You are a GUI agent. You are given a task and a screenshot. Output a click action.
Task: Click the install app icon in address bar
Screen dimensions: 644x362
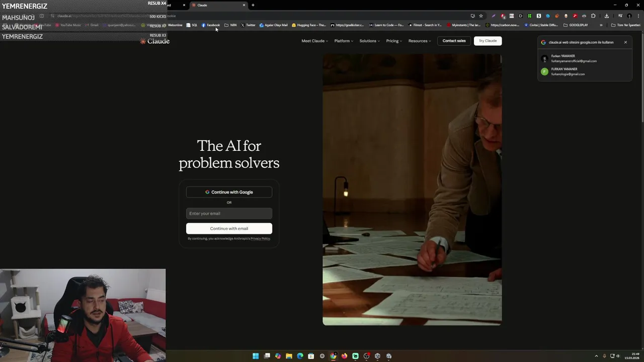pyautogui.click(x=472, y=16)
